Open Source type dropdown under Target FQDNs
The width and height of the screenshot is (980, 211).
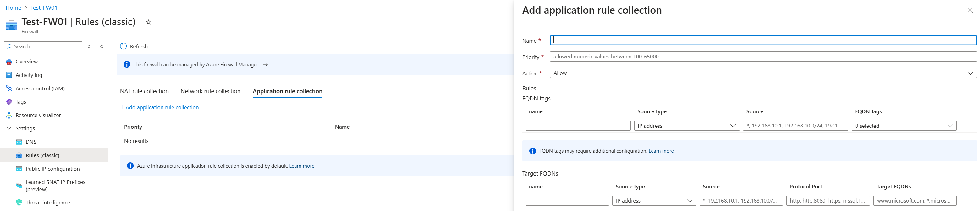tap(653, 201)
